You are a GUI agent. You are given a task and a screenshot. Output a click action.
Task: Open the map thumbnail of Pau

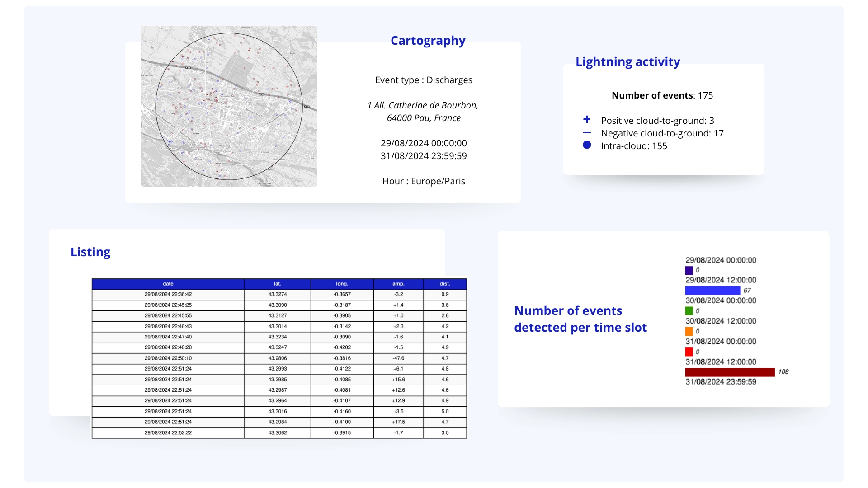coord(229,105)
